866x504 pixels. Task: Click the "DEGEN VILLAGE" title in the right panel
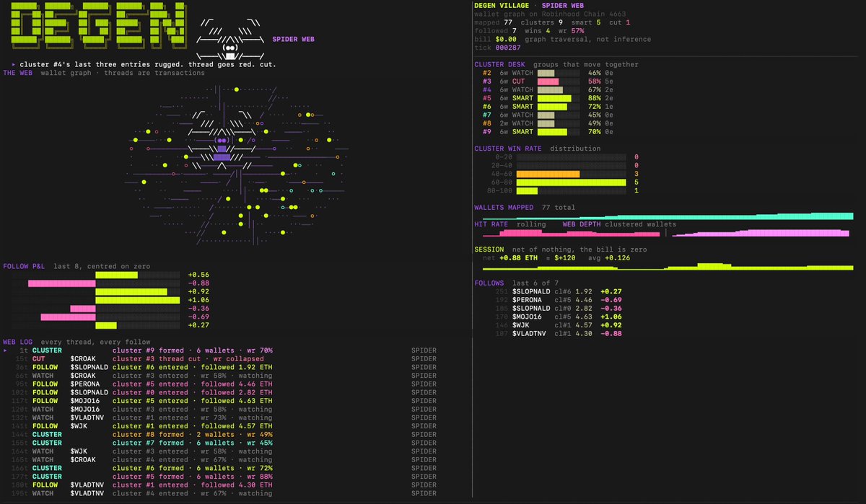click(x=502, y=6)
